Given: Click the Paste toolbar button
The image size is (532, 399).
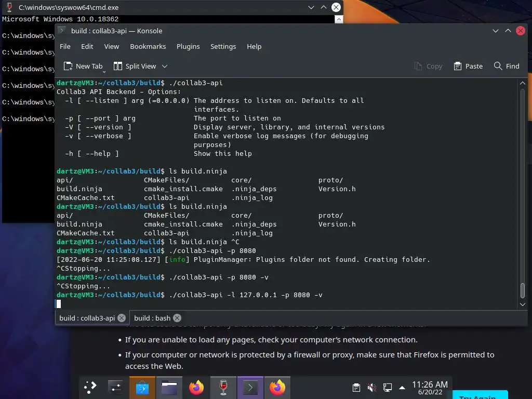Looking at the screenshot, I should [468, 66].
